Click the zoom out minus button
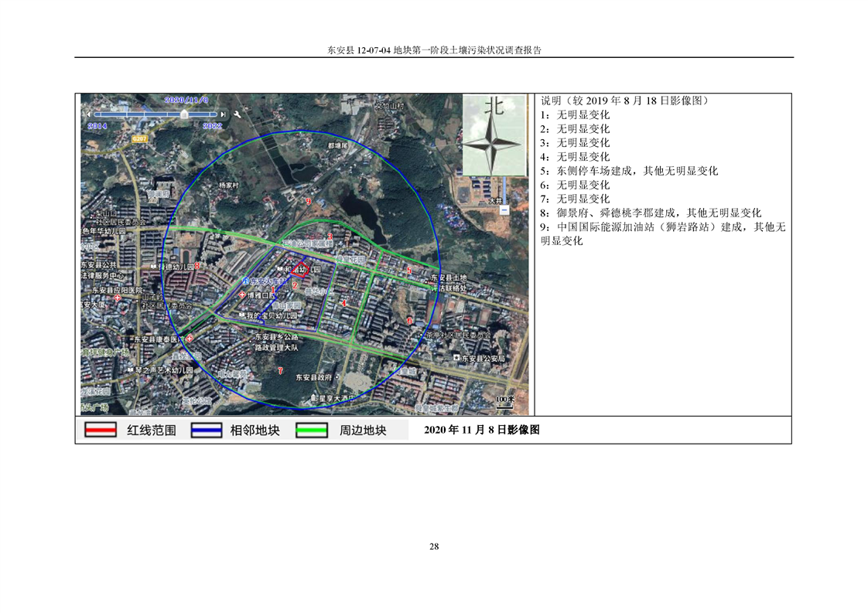Image resolution: width=868 pixels, height=613 pixels. tap(504, 209)
